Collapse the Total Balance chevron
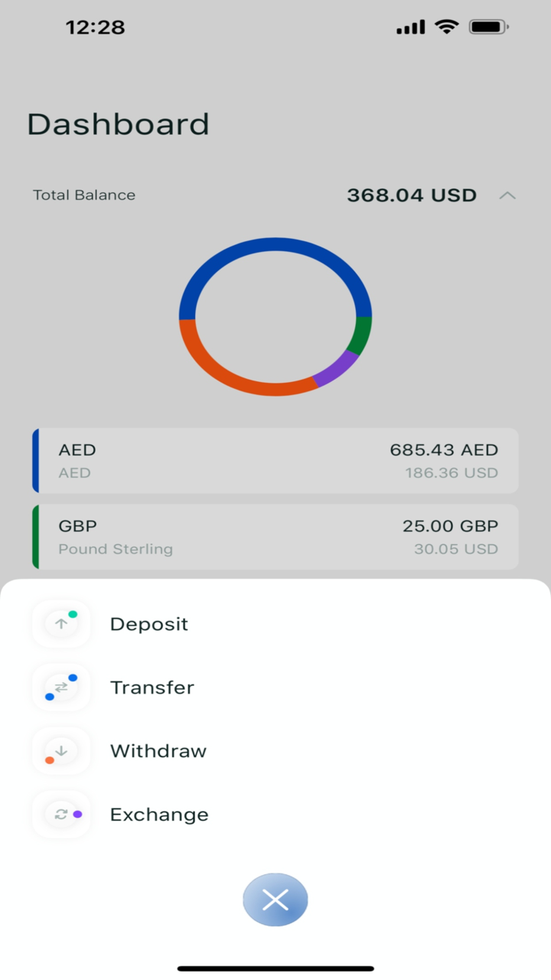The width and height of the screenshot is (551, 980). click(x=507, y=195)
